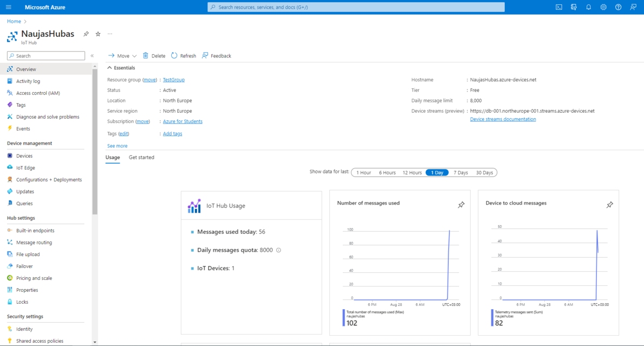Switch to the Get started tab
Screen dimensions: 644x346
(x=141, y=157)
